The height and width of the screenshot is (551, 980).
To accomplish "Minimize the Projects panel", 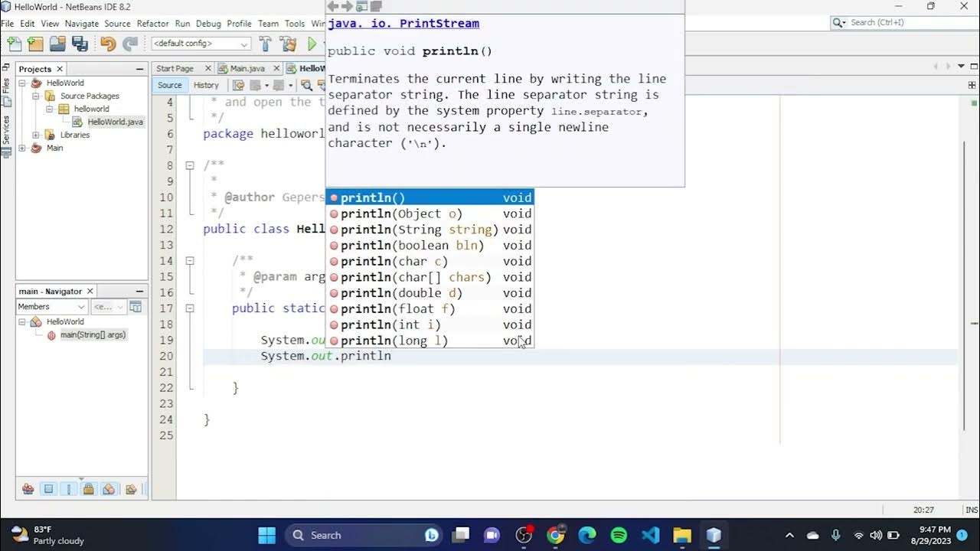I will tap(139, 69).
